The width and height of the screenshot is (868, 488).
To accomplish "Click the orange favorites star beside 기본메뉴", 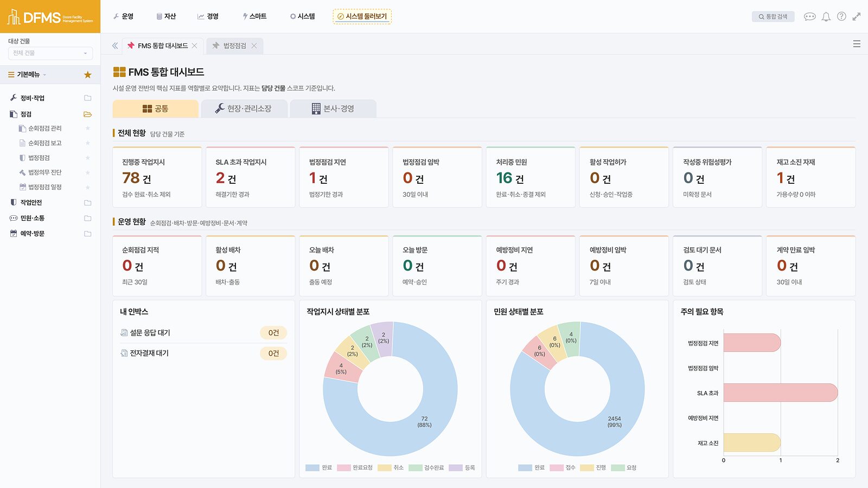I will point(87,75).
